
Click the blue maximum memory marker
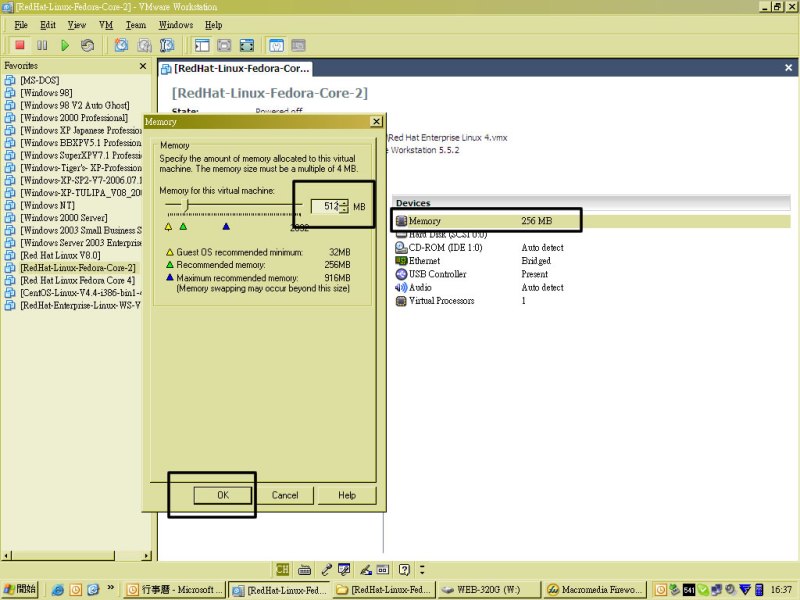pyautogui.click(x=226, y=227)
